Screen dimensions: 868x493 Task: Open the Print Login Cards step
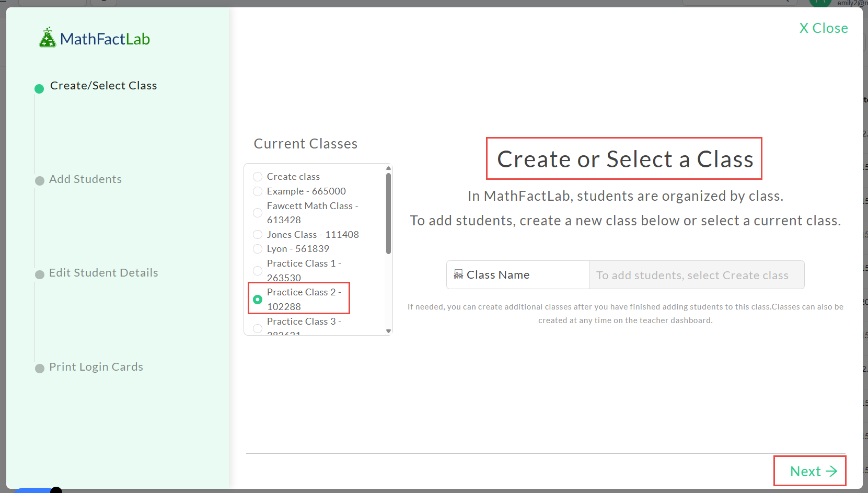pyautogui.click(x=96, y=367)
